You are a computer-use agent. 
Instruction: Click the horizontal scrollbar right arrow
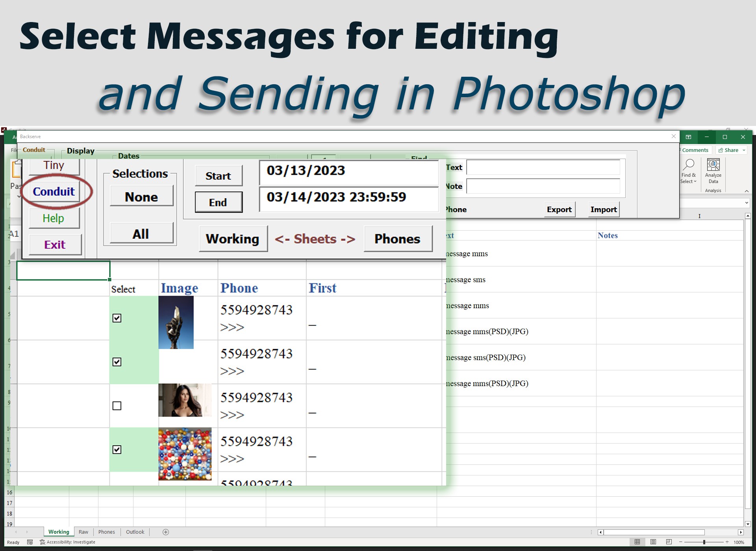(x=741, y=532)
